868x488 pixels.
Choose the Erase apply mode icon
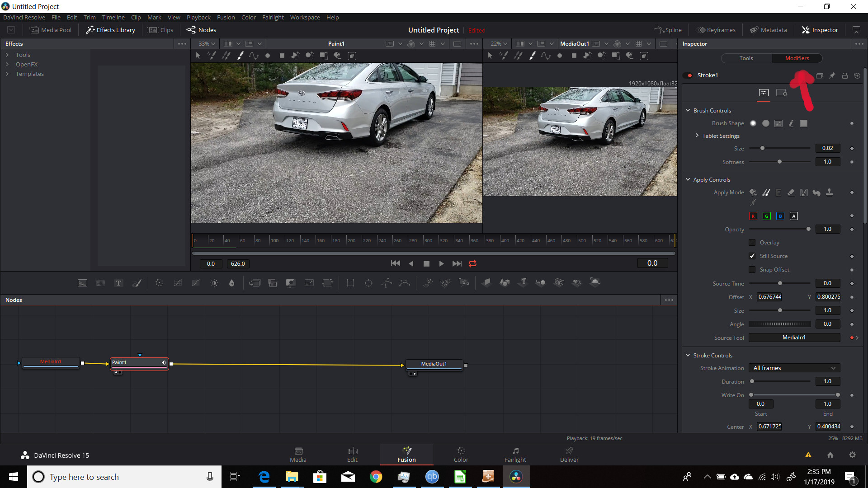point(791,192)
